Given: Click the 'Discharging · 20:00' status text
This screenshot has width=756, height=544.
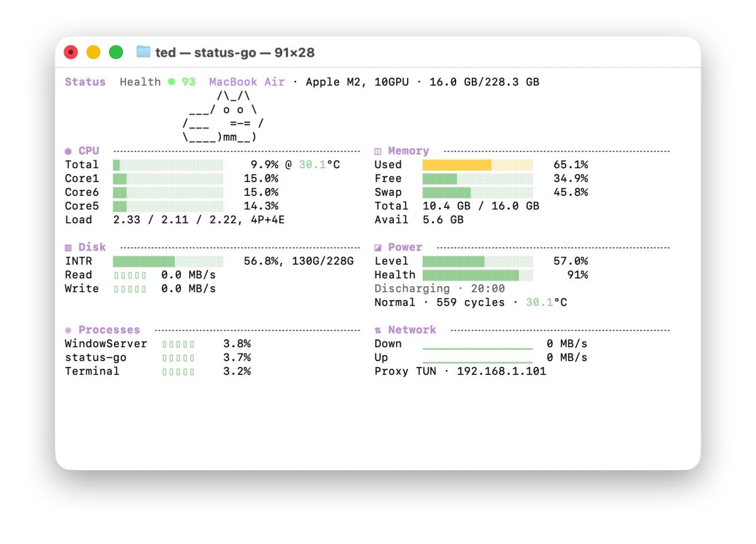Looking at the screenshot, I should coord(440,289).
